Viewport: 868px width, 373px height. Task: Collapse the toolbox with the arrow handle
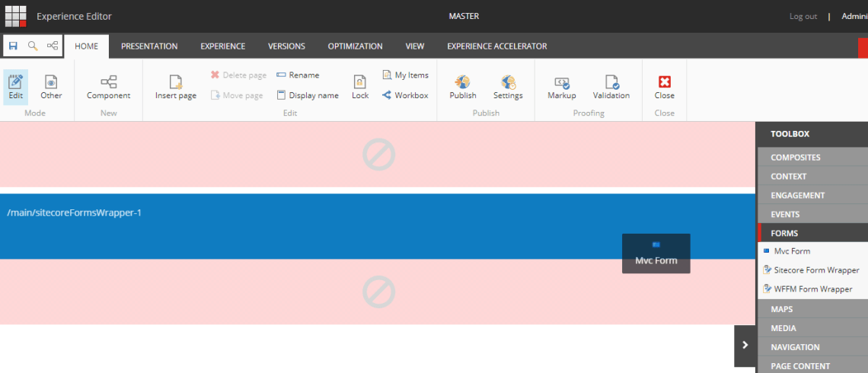[x=745, y=346]
